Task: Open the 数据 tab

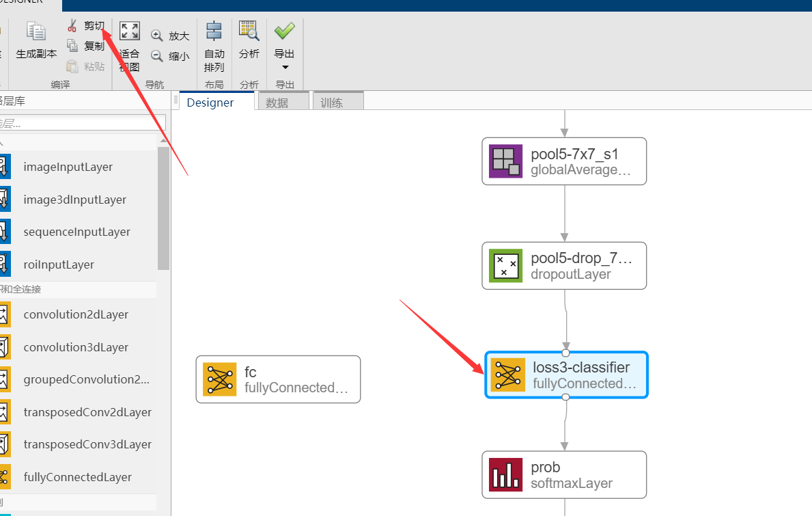Action: tap(283, 102)
